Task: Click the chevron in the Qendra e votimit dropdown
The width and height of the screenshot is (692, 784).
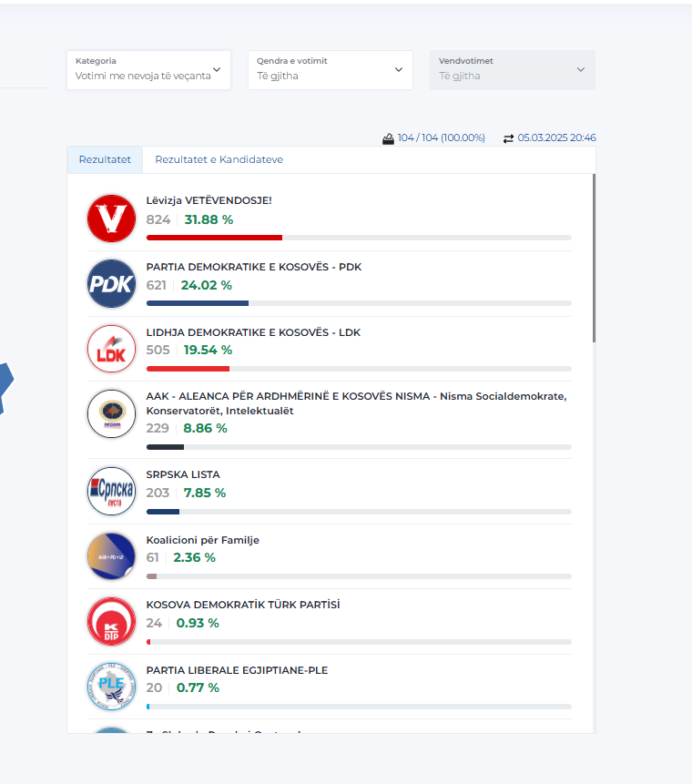Action: (x=399, y=69)
